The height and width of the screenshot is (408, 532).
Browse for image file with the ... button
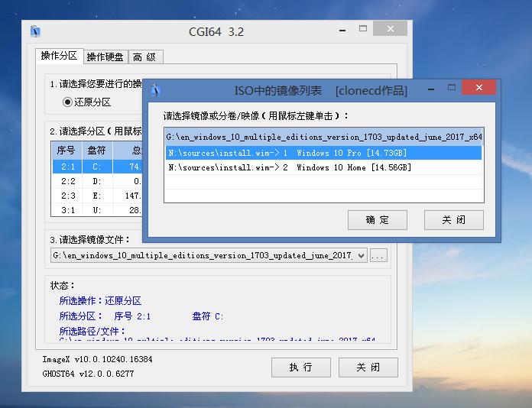coord(378,255)
